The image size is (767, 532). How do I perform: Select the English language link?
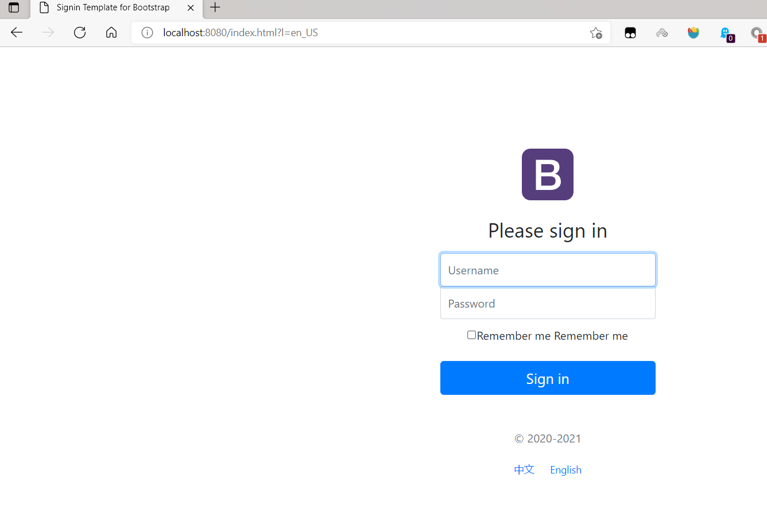pos(565,469)
